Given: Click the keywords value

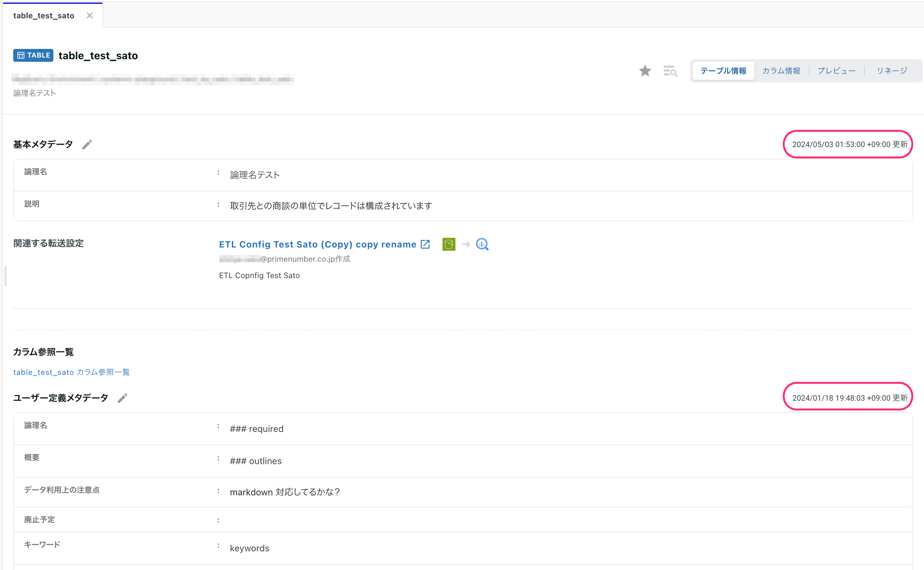Looking at the screenshot, I should [249, 548].
